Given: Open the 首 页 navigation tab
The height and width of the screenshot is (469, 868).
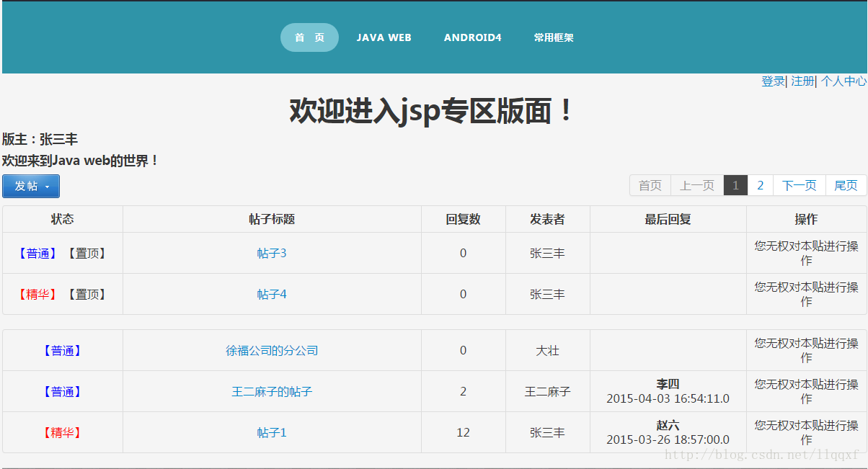Looking at the screenshot, I should [x=309, y=37].
